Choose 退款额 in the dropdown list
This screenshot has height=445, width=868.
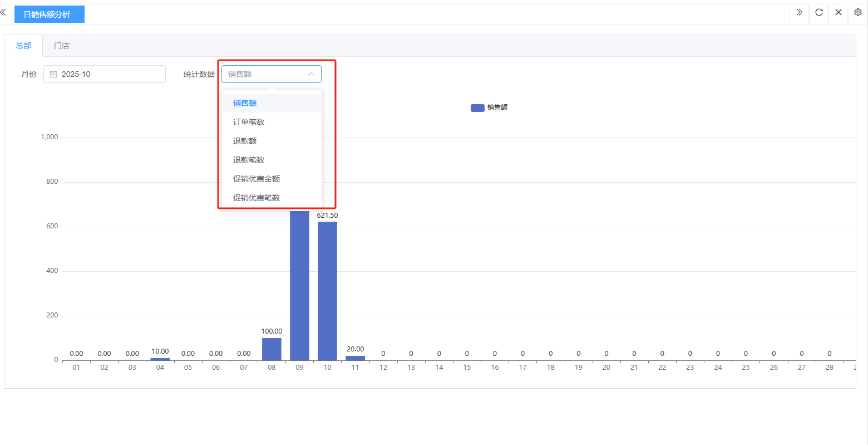[245, 141]
